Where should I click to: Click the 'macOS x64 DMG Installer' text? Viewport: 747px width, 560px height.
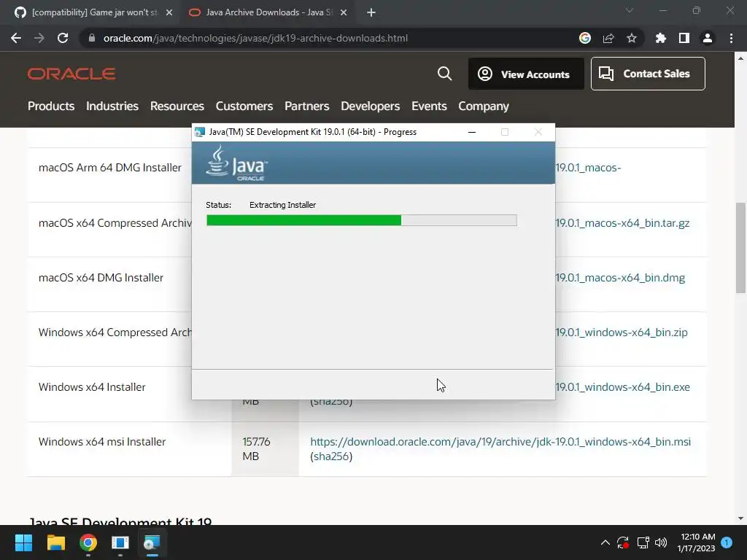coord(101,277)
